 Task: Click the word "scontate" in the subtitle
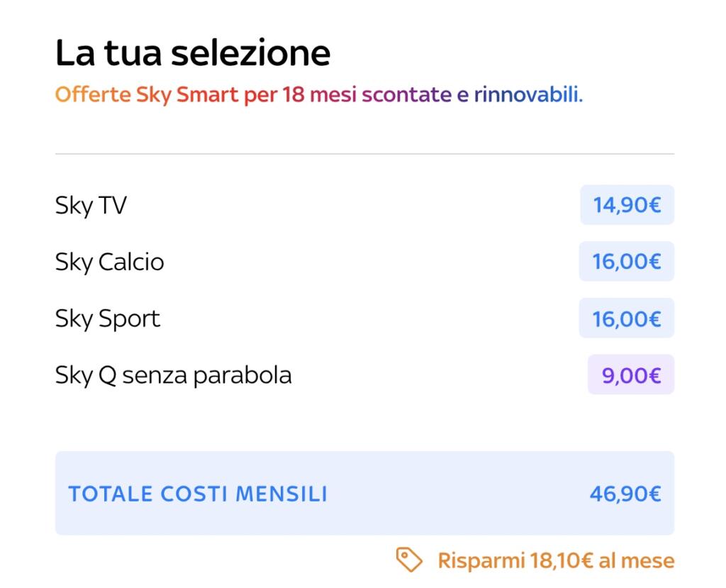click(407, 94)
